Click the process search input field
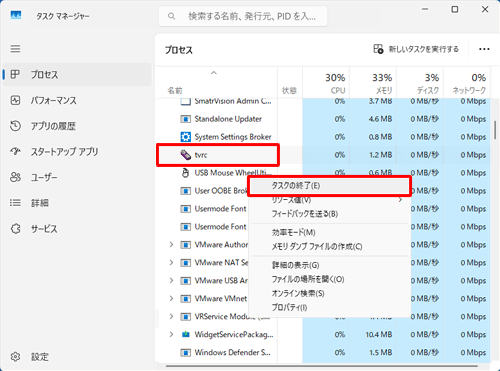The height and width of the screenshot is (371, 500). pos(243,16)
